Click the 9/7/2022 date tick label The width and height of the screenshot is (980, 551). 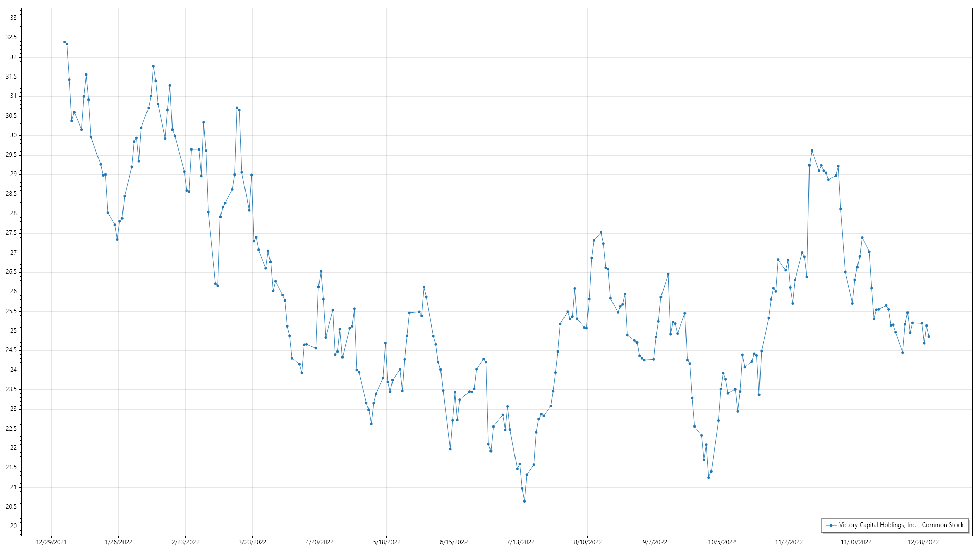point(654,542)
